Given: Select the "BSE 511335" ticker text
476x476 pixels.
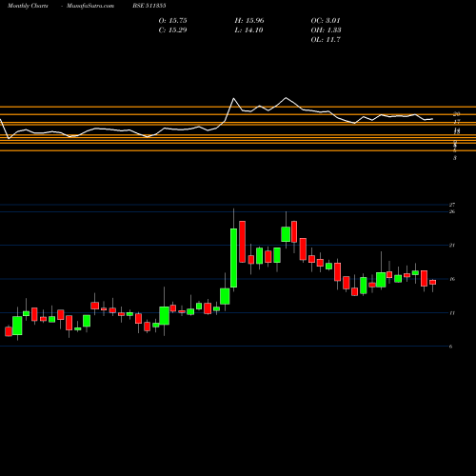Looking at the screenshot, I should point(149,6).
